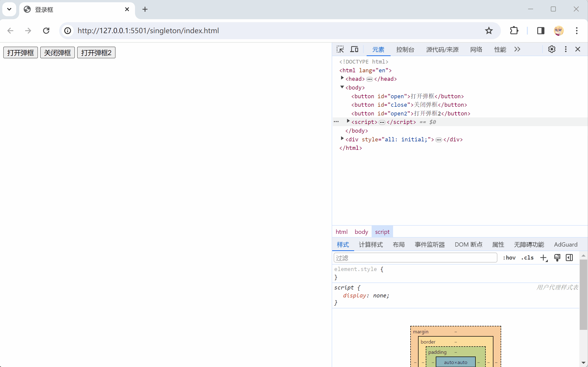Screen dimensions: 588x367
Task: Activate the inspect element picker tool
Action: point(340,49)
